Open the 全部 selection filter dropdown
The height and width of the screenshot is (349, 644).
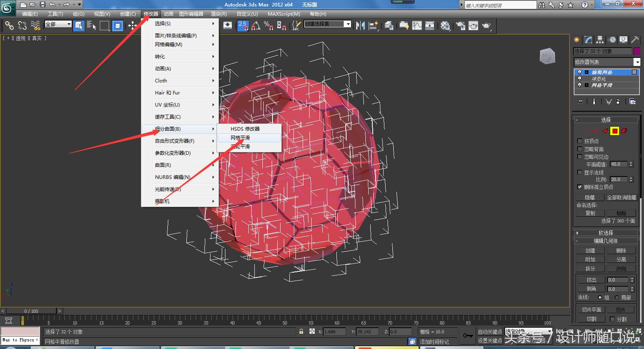tap(58, 24)
